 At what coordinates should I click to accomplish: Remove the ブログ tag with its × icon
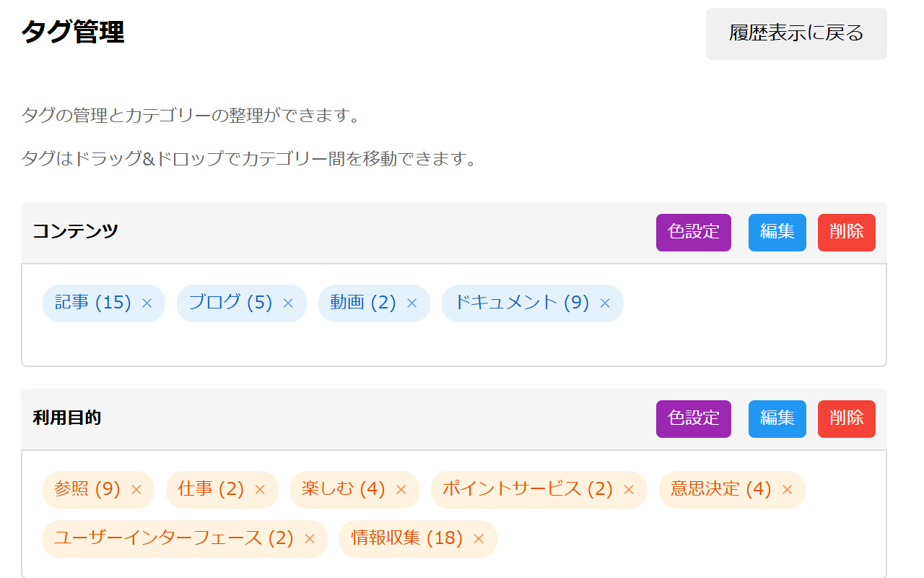[x=288, y=303]
